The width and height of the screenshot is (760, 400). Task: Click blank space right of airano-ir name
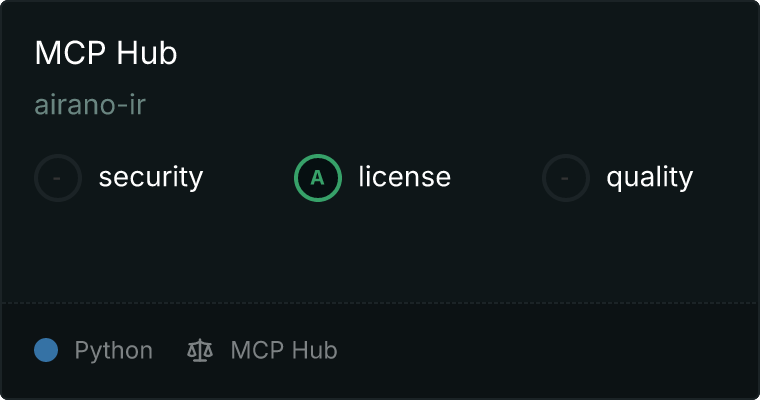[x=451, y=105]
